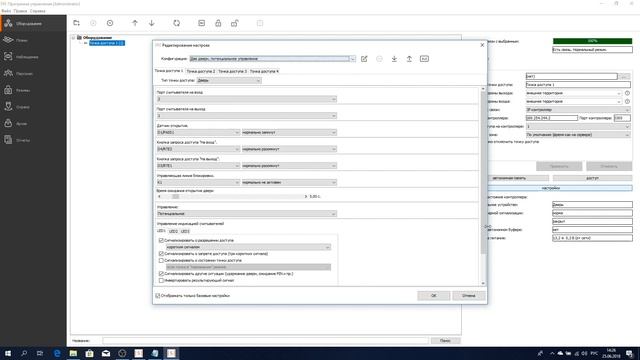
Task: Click the door open wait time slider thumb
Action: pos(176,197)
